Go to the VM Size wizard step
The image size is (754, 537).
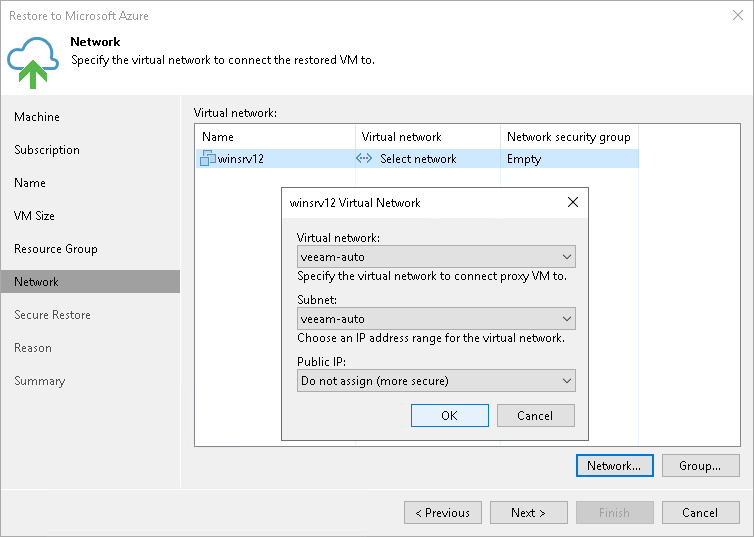pos(34,216)
